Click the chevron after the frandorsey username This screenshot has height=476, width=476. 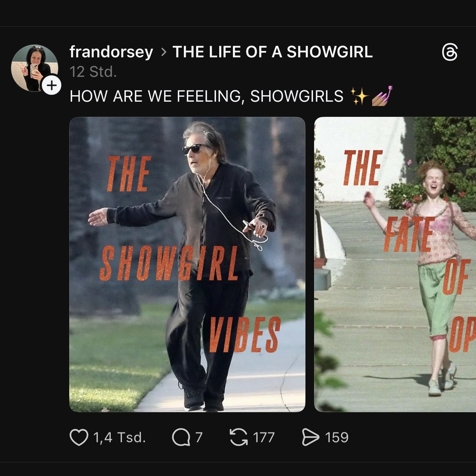(164, 52)
